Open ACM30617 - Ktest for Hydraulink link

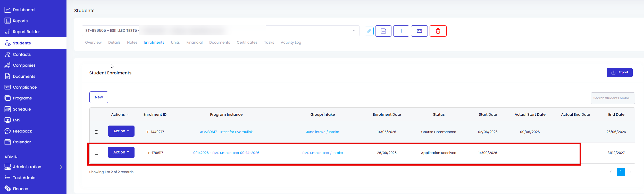[226, 132]
